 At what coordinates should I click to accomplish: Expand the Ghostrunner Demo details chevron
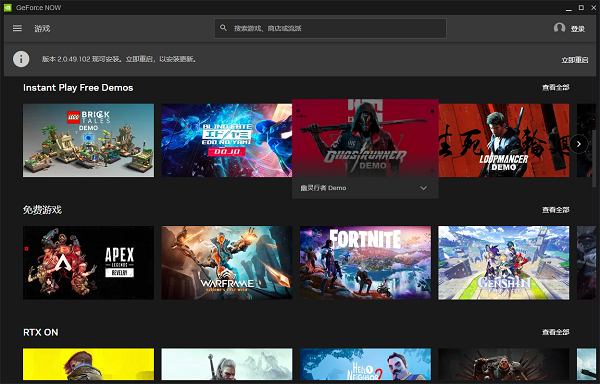click(x=423, y=188)
